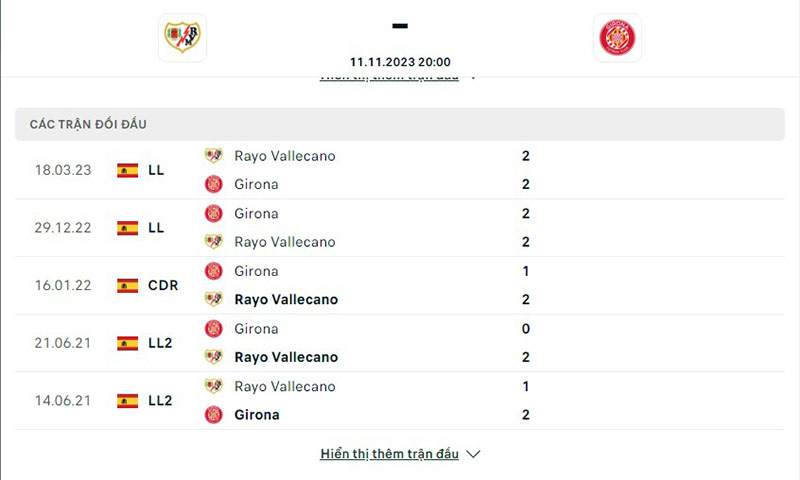Expand the partially hidden top show-more chevron
This screenshot has width=800, height=480.
point(473,77)
